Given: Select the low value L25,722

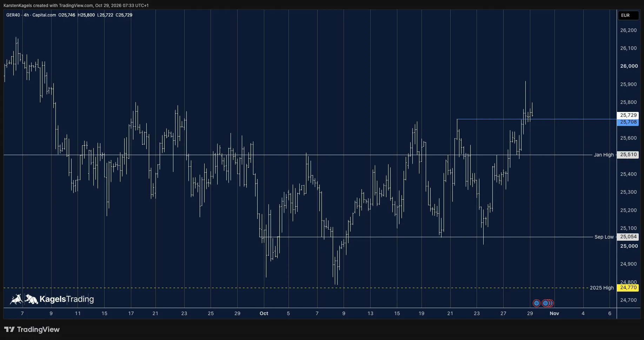Looking at the screenshot, I should coord(105,15).
